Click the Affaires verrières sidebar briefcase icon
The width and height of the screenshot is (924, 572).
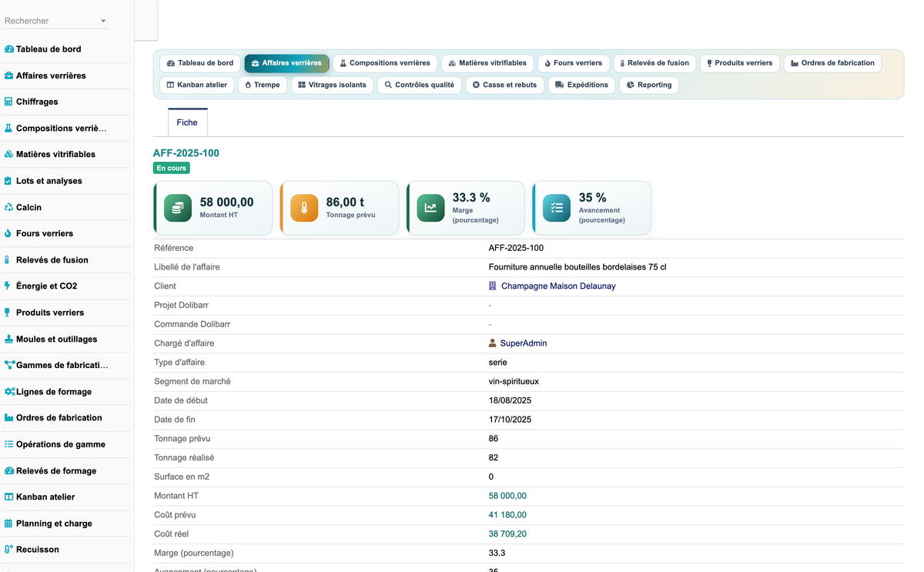point(9,75)
